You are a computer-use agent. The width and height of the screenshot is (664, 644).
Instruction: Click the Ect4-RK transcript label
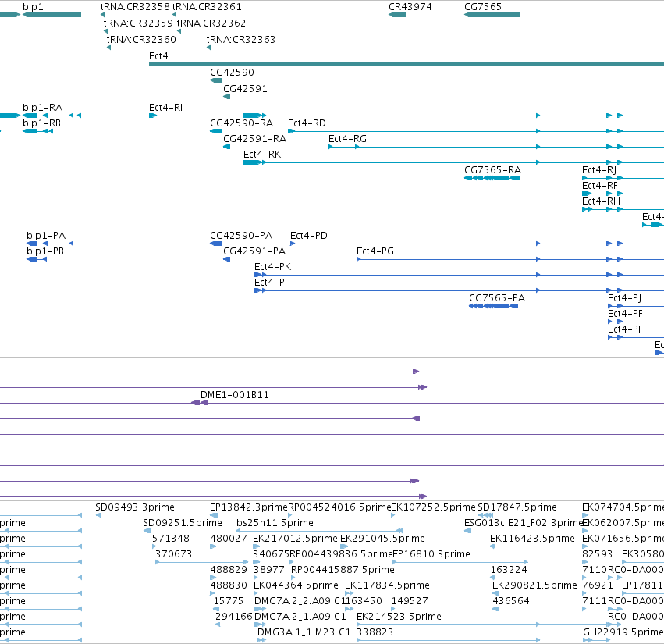pyautogui.click(x=262, y=155)
